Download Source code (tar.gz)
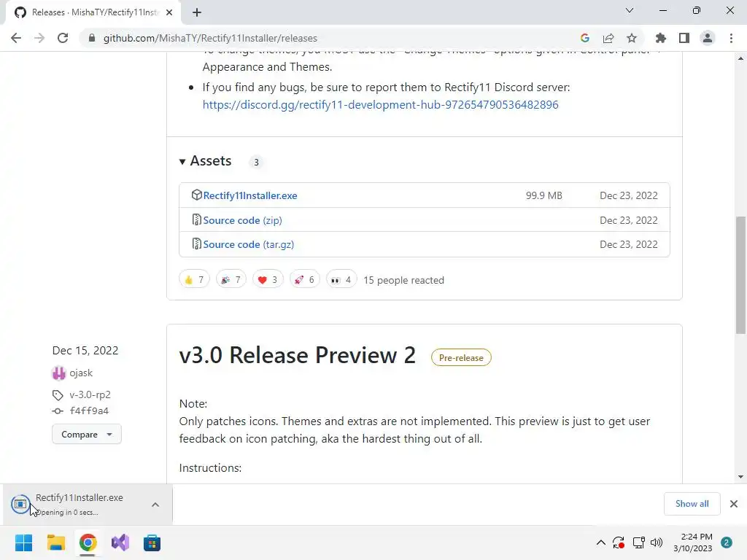Image resolution: width=747 pixels, height=560 pixels. [x=249, y=244]
